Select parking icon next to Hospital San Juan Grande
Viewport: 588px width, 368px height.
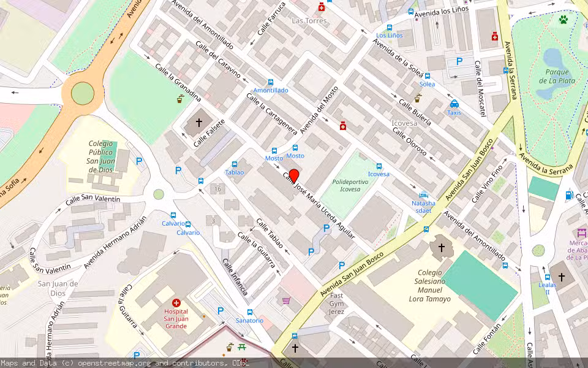point(221,310)
